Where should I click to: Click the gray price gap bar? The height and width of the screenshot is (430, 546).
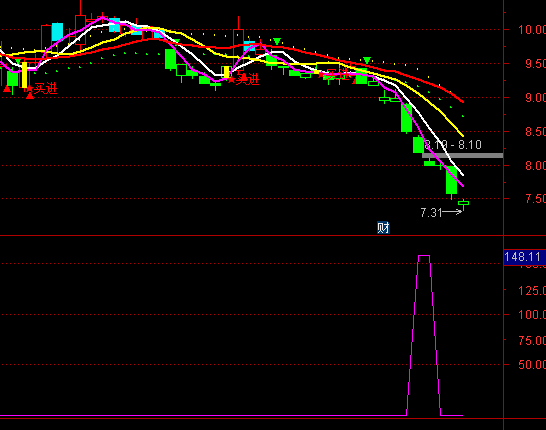(463, 155)
